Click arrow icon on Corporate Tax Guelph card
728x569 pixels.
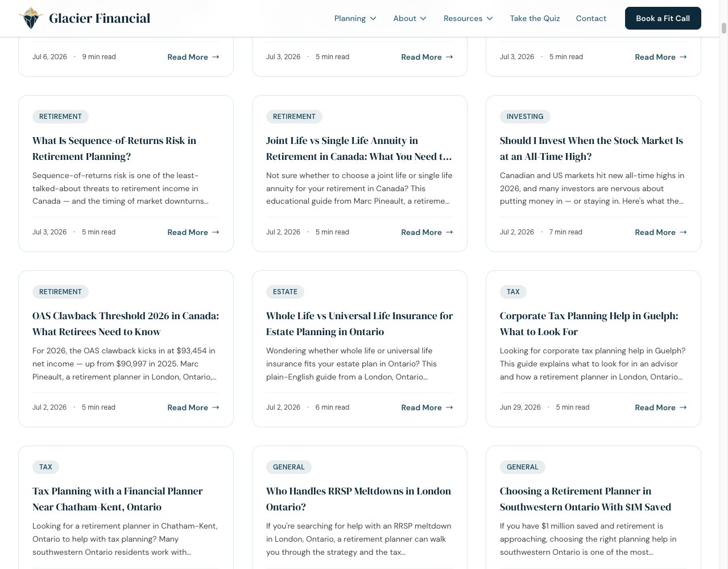tap(683, 407)
